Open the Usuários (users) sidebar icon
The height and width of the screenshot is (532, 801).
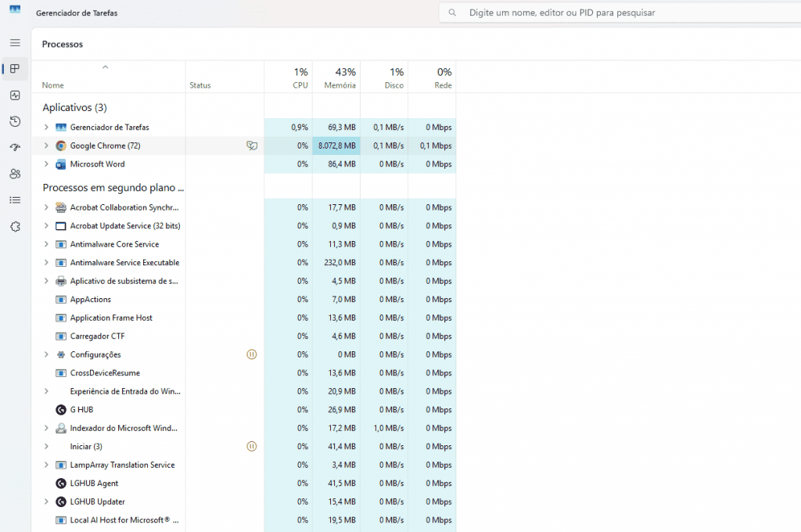pos(15,174)
